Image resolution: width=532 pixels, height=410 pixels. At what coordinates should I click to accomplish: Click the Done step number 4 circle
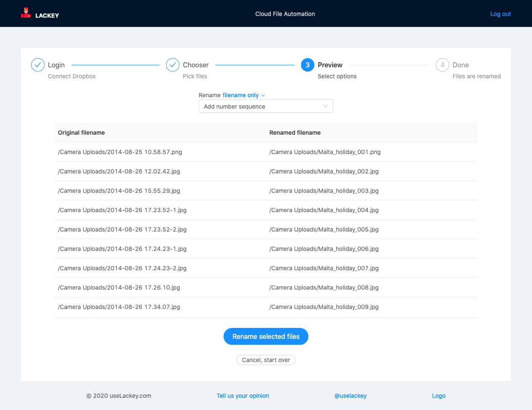point(442,65)
